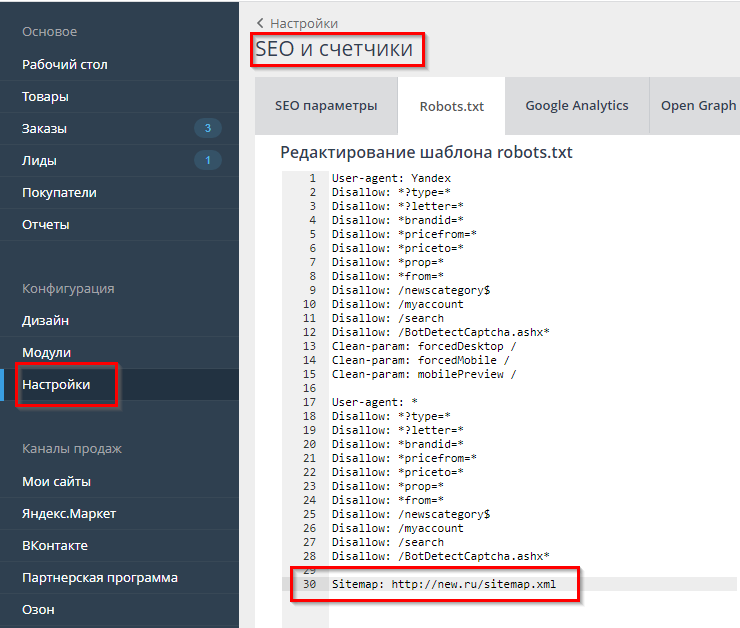Open Лиды in the sidebar
This screenshot has width=740, height=628.
click(40, 161)
